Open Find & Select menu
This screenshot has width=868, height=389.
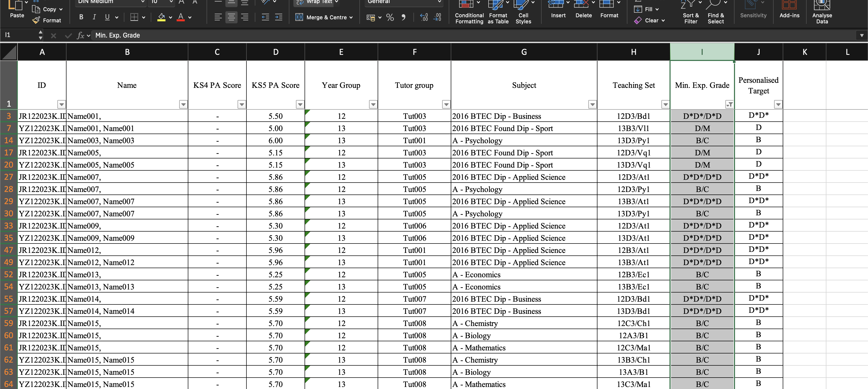[716, 13]
